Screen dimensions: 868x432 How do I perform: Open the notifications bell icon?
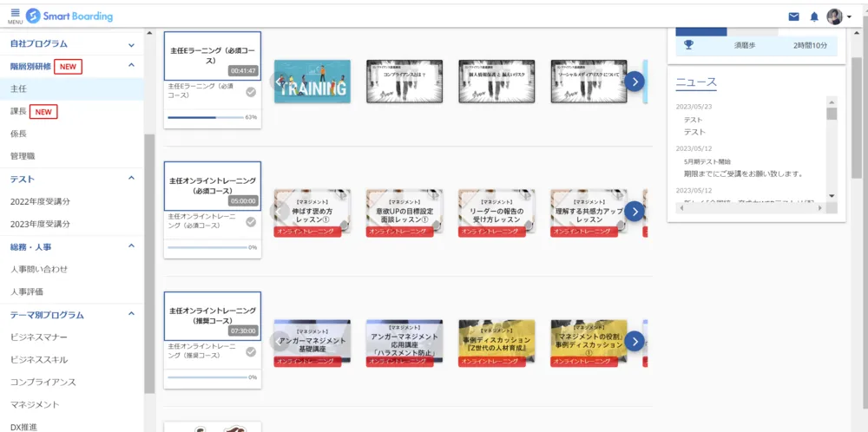coord(814,16)
